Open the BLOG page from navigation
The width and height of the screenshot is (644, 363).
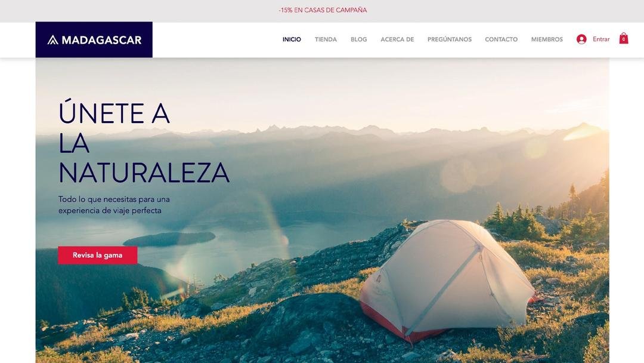(x=358, y=39)
